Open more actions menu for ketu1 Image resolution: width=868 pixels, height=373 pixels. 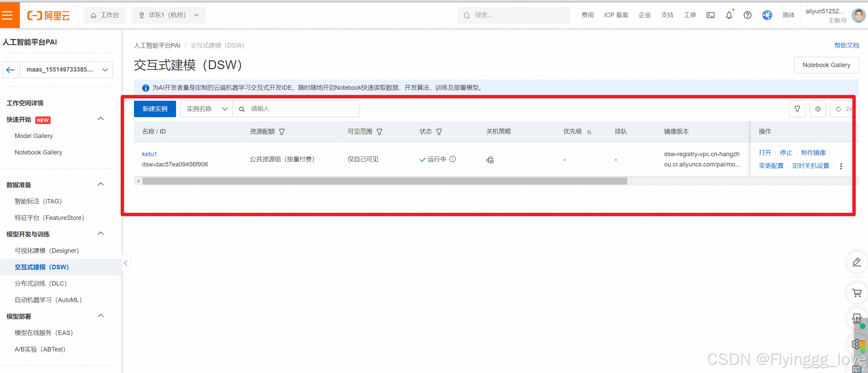click(841, 166)
